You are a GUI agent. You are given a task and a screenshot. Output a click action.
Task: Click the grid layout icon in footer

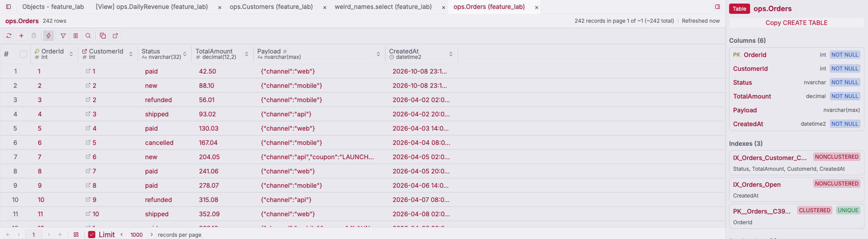point(76,235)
